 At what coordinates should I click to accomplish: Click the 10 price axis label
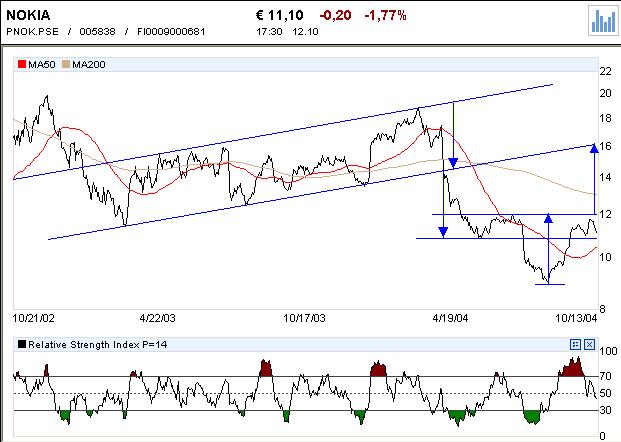tap(606, 257)
